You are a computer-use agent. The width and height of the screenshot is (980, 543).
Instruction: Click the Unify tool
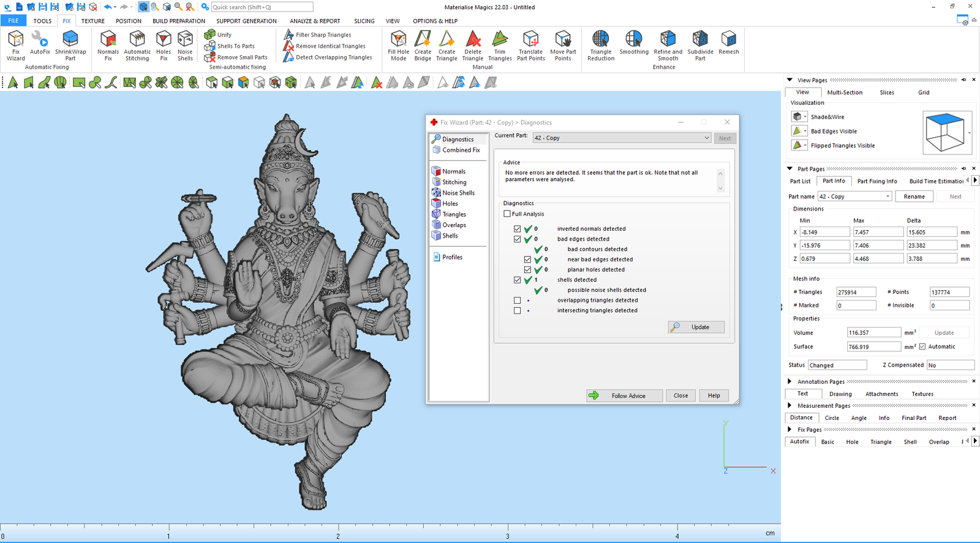218,35
